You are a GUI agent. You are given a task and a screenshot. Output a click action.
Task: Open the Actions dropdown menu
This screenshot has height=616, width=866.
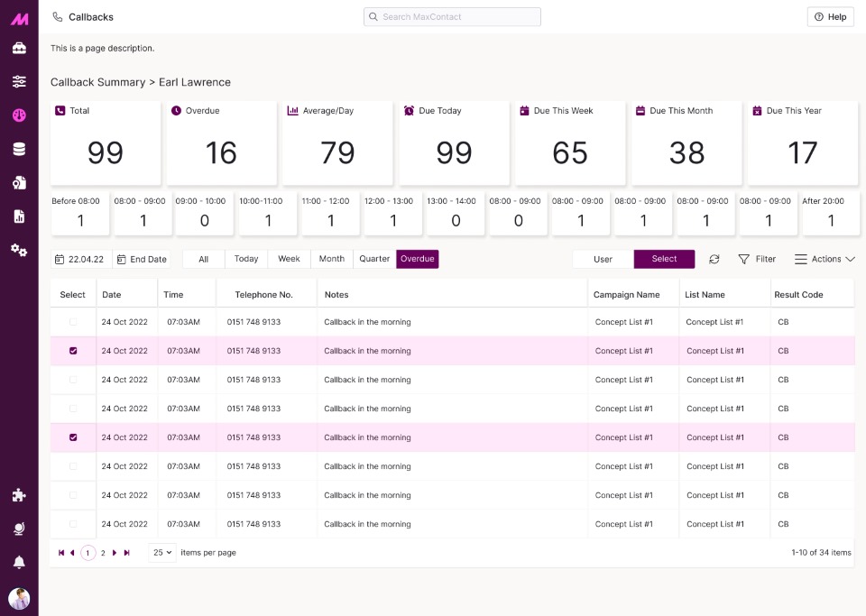825,259
